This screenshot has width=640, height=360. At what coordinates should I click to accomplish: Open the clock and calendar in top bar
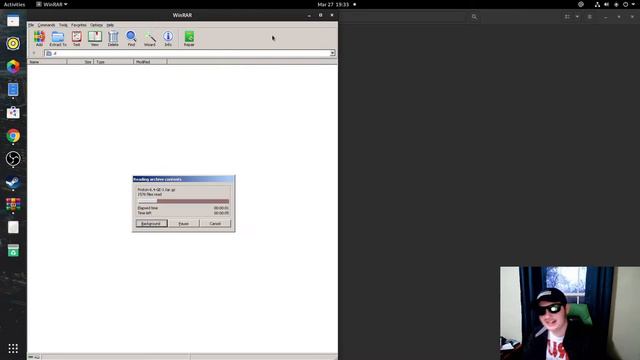(333, 4)
